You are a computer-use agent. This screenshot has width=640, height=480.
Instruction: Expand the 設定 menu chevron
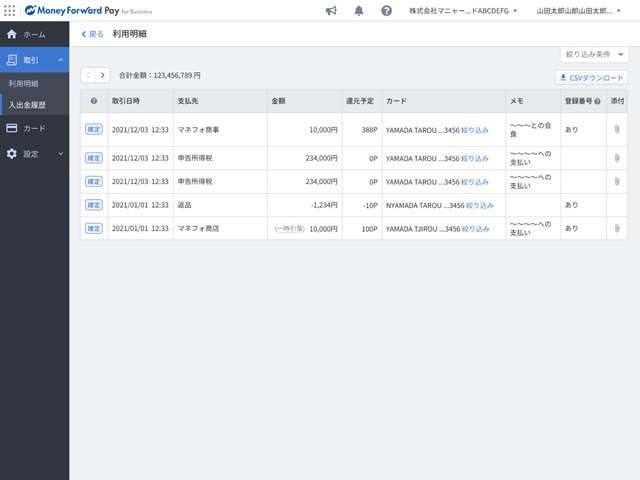(x=60, y=154)
